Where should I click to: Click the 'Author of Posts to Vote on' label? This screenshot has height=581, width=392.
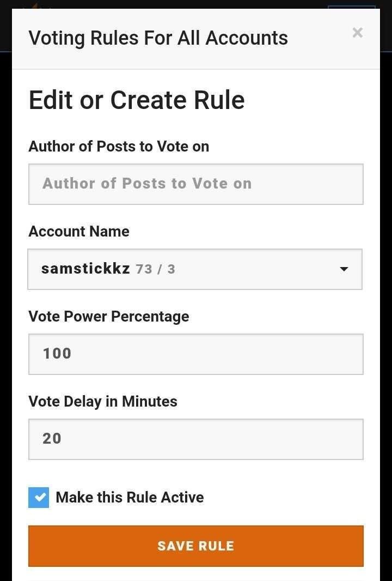119,147
